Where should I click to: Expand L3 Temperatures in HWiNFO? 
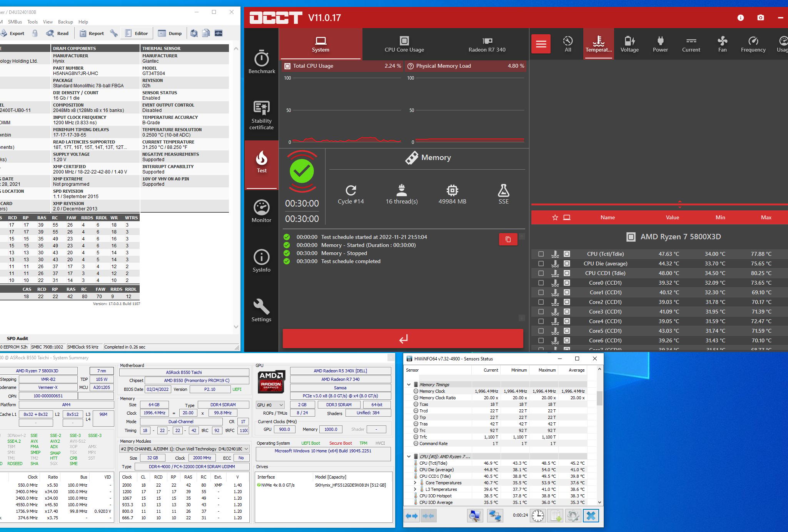pyautogui.click(x=415, y=489)
